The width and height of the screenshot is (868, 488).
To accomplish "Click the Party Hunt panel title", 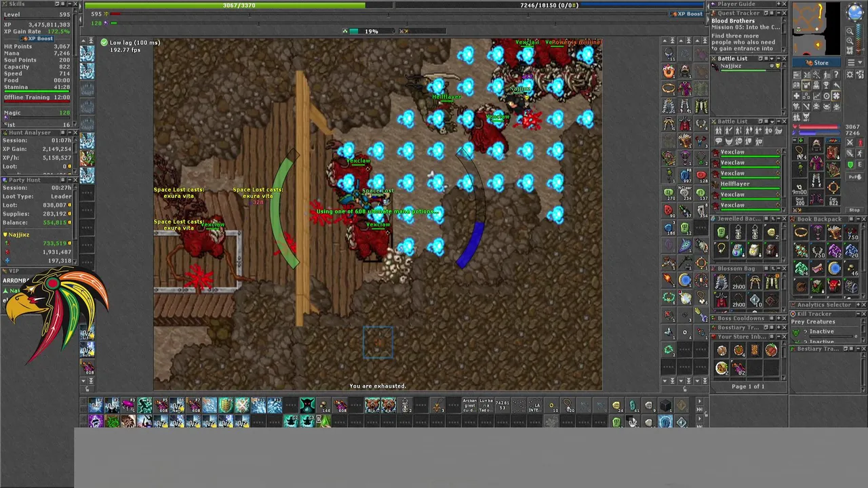I will coord(24,180).
